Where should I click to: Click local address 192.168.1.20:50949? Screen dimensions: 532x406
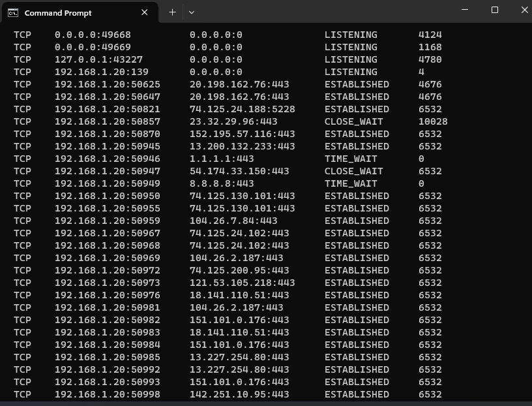[107, 183]
